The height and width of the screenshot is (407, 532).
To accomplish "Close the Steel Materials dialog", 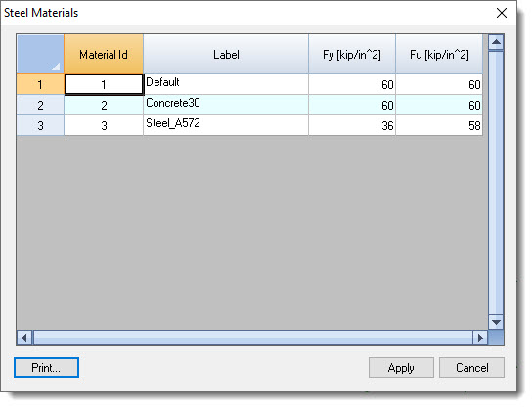I will click(x=501, y=13).
